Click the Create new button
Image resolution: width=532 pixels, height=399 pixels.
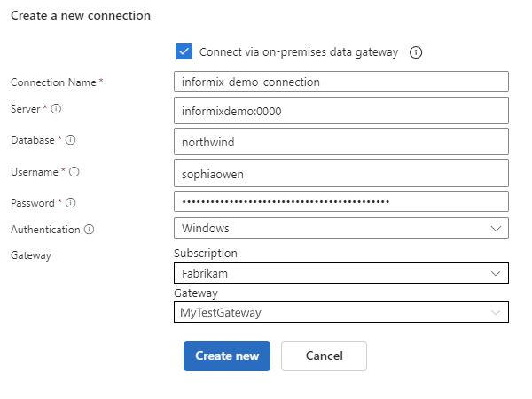[x=227, y=356]
